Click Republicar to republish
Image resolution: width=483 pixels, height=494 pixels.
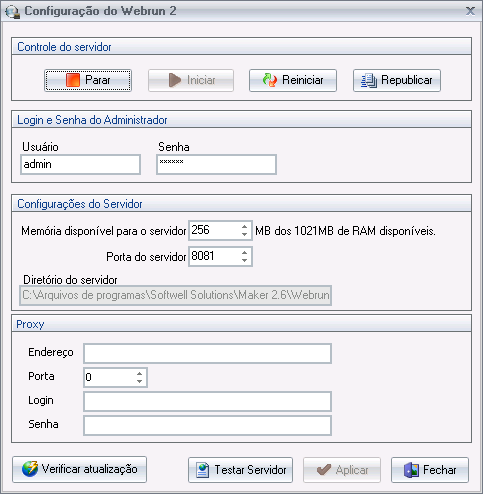tap(397, 80)
